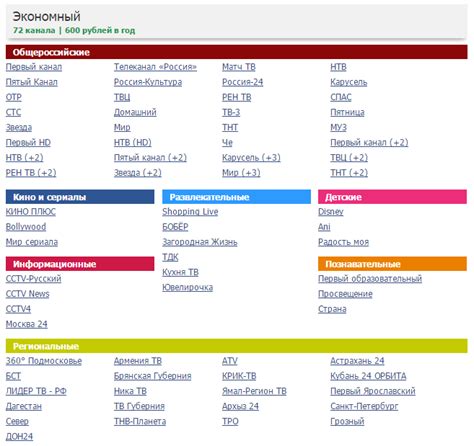Click the Матч ТВ channel link
This screenshot has width=474, height=446.
click(239, 67)
